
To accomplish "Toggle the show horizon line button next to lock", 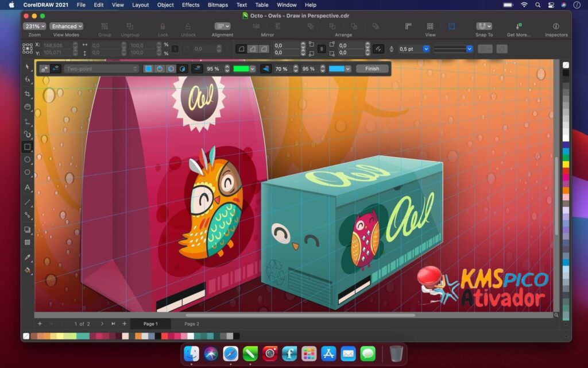I will 56,69.
